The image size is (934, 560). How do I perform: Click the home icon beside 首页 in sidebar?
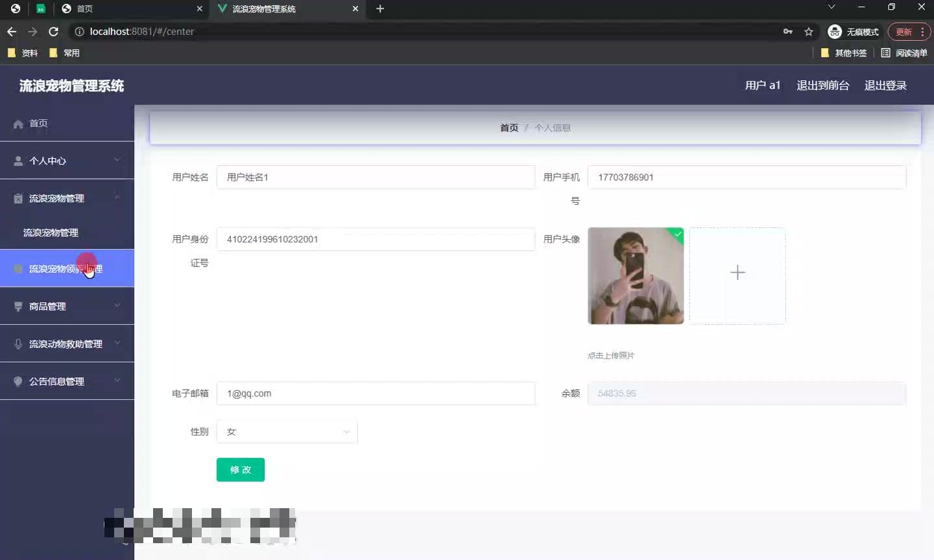pyautogui.click(x=18, y=124)
